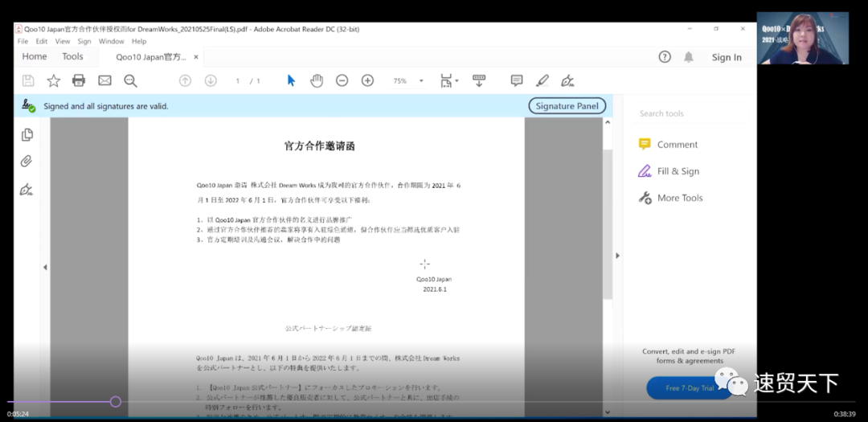Viewport: 868px width, 422px height.
Task: Click the Free 7-Day Trial button
Action: tap(690, 388)
